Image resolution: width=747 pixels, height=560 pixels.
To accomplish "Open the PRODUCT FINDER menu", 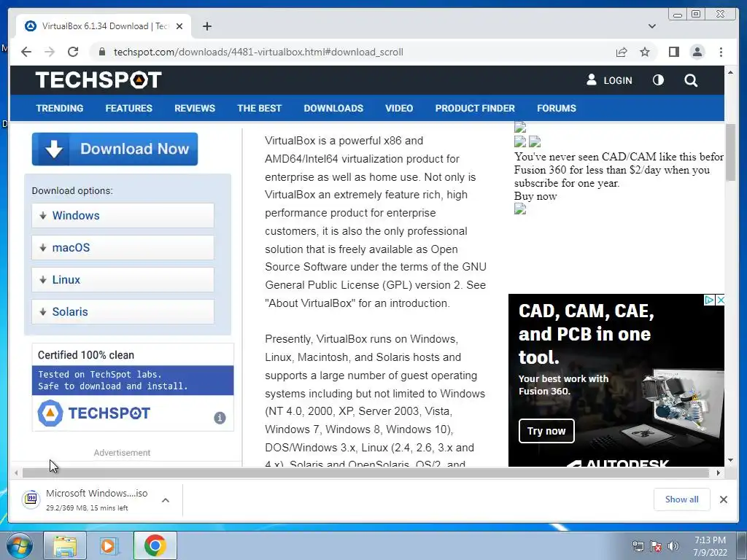I will [475, 108].
